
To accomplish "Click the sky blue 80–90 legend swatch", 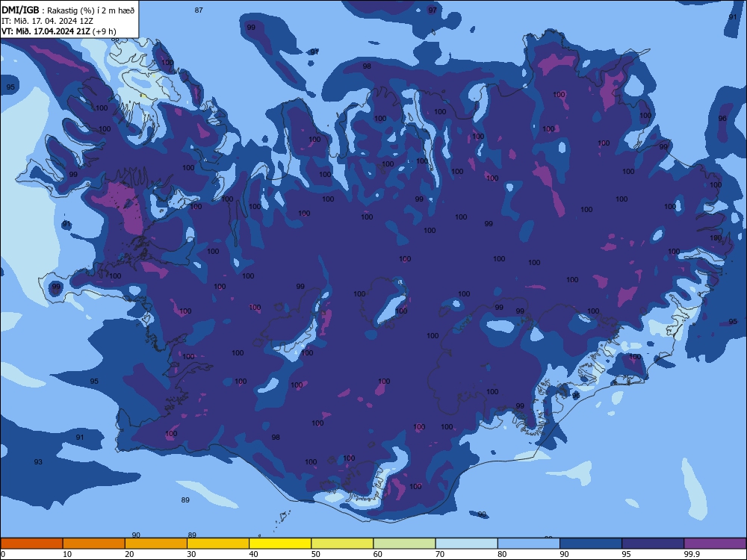I will pyautogui.click(x=529, y=544).
